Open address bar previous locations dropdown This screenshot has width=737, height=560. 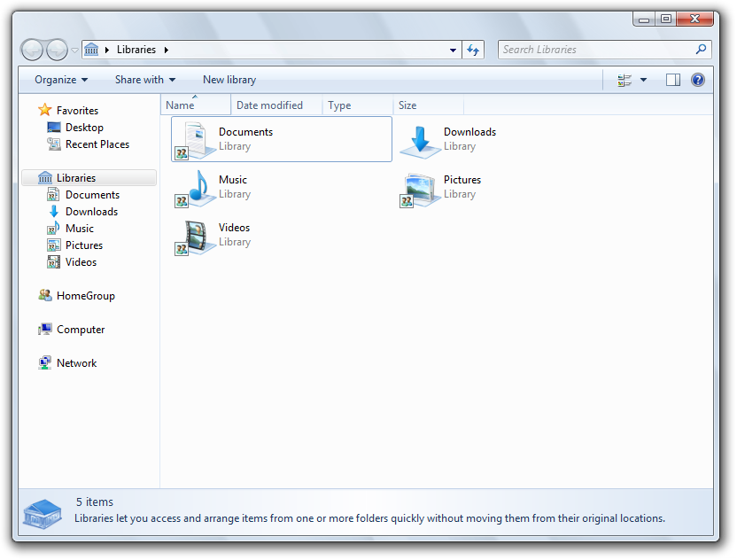click(x=453, y=50)
